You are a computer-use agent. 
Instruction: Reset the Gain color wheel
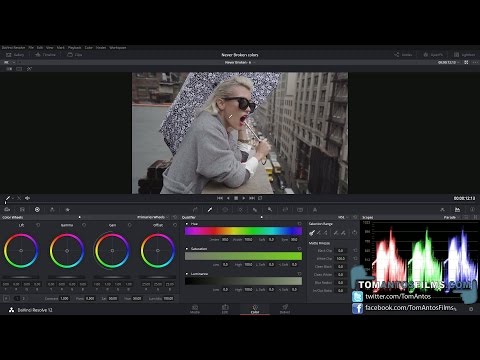click(130, 225)
